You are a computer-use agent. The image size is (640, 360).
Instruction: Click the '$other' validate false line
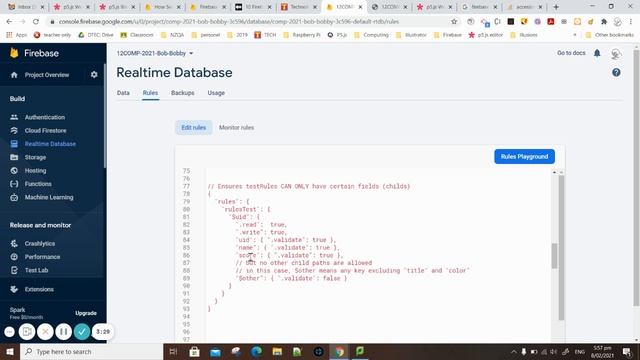[291, 278]
